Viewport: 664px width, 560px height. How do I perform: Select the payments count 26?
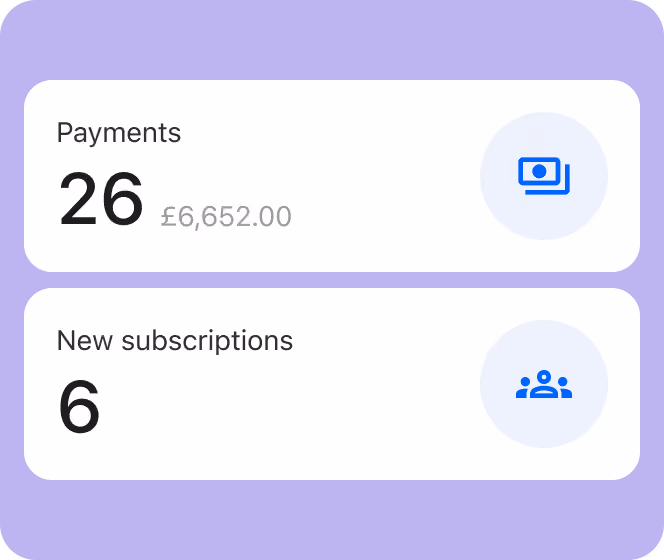point(101,199)
